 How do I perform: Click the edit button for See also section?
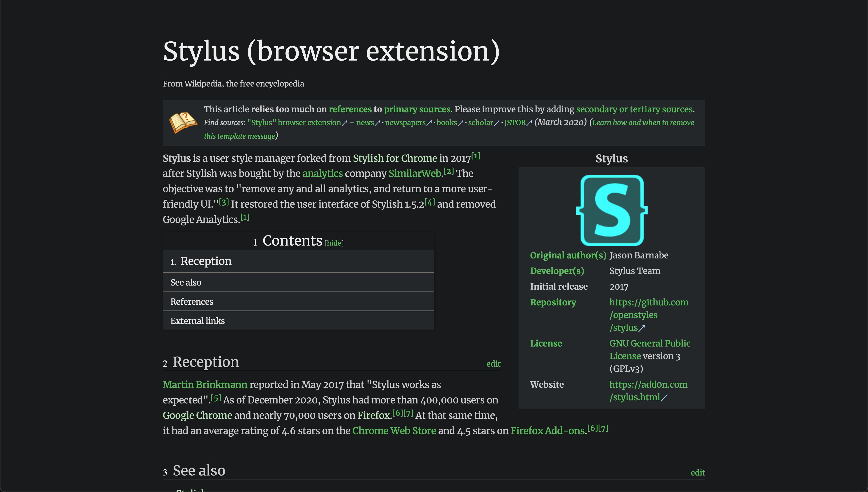698,472
